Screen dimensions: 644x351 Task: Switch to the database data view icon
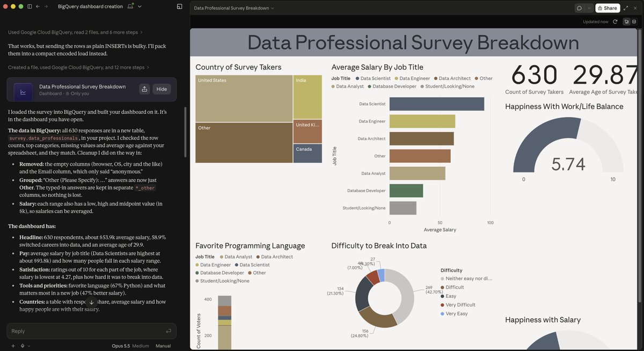[634, 21]
